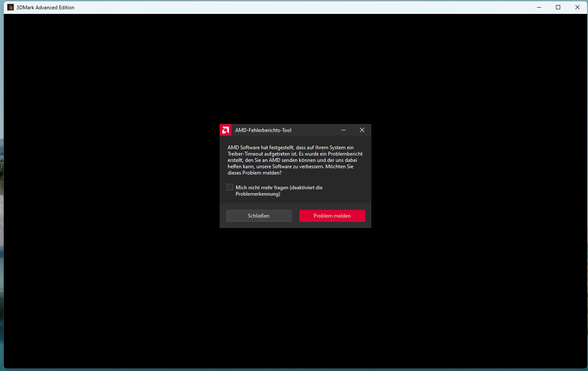Click the Treiber-Timeout message paragraph

point(295,160)
